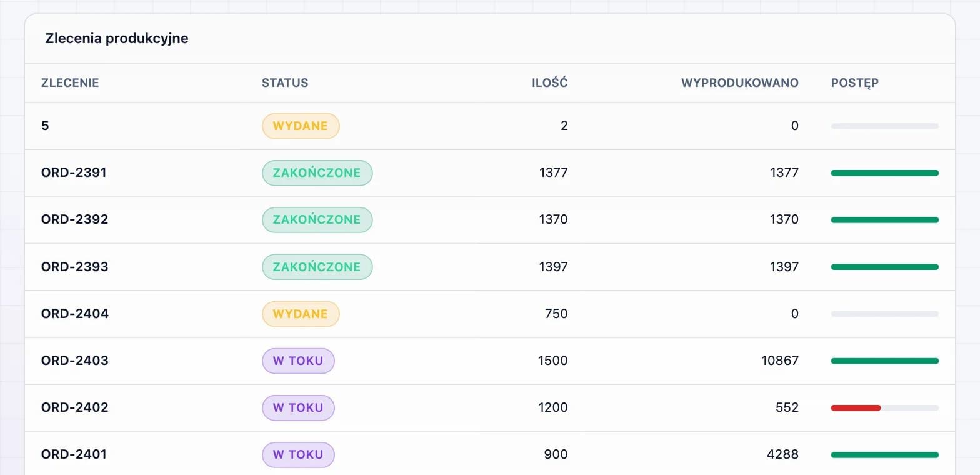Screen dimensions: 980x475
Task: Click the ZAKOŃCZONE badge for ORD-2391
Action: coord(317,172)
